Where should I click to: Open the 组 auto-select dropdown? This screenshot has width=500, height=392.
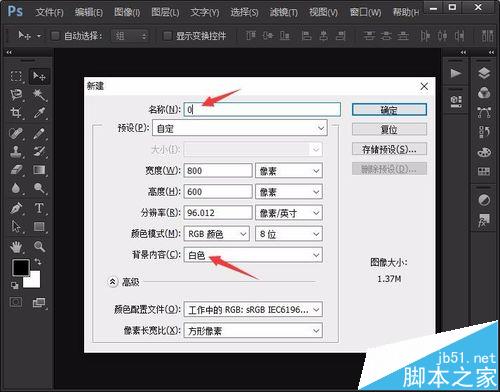pos(130,36)
